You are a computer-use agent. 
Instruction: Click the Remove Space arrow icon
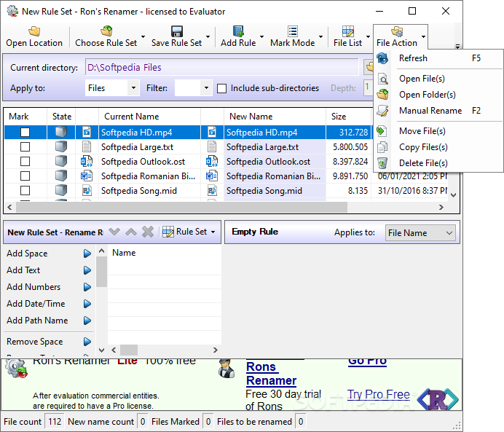[x=87, y=342]
